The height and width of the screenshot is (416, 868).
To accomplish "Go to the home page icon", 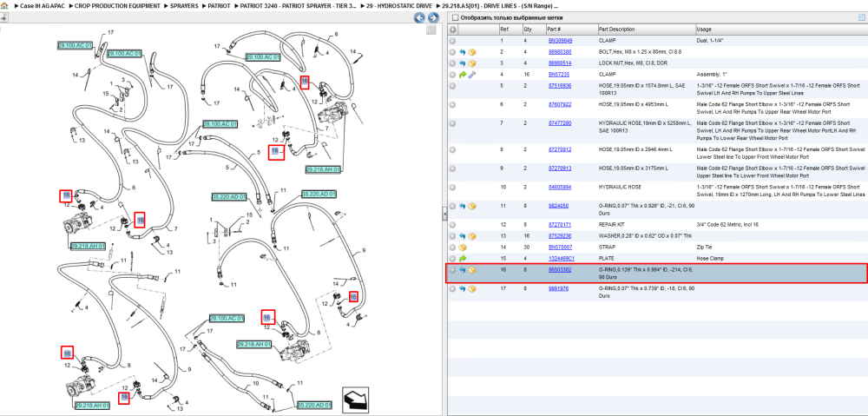I will 3,5.
